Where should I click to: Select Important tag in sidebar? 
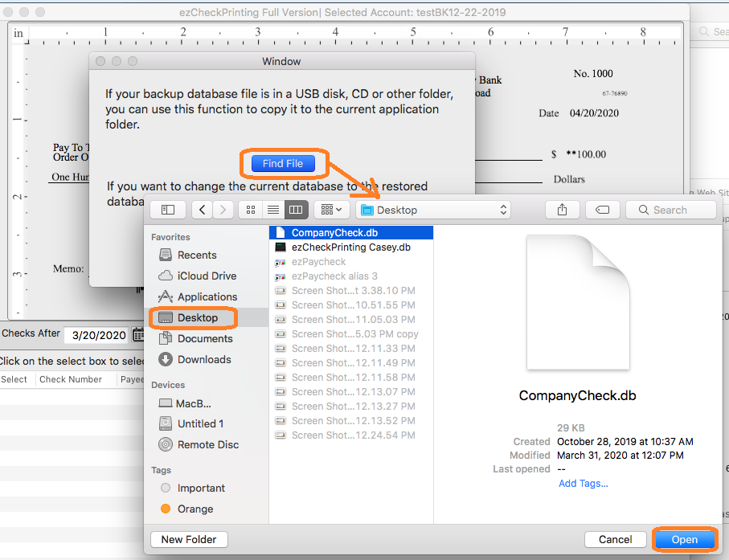tap(201, 488)
